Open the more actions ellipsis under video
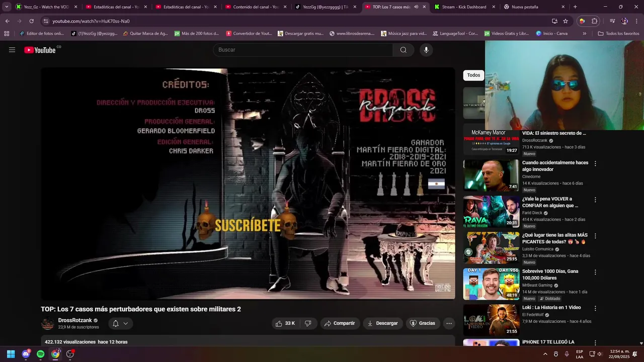The height and width of the screenshot is (362, 644). [449, 323]
